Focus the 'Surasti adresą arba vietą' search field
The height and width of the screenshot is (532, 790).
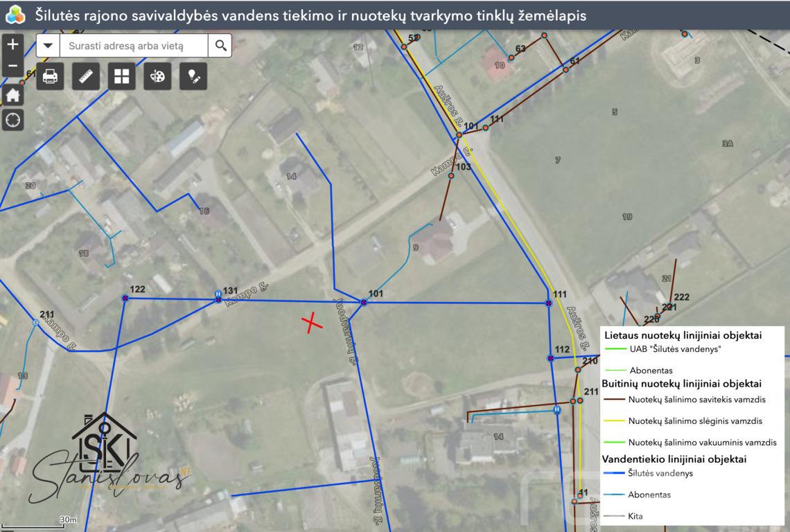(x=134, y=46)
